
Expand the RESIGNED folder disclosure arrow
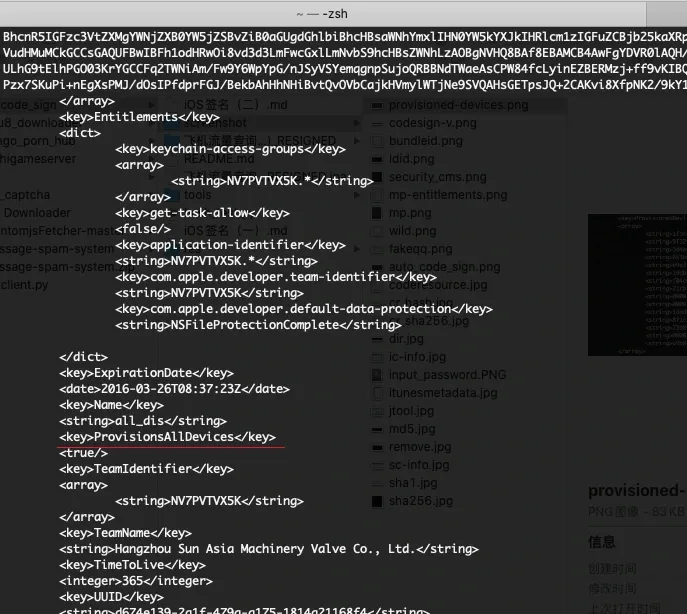pos(357,141)
